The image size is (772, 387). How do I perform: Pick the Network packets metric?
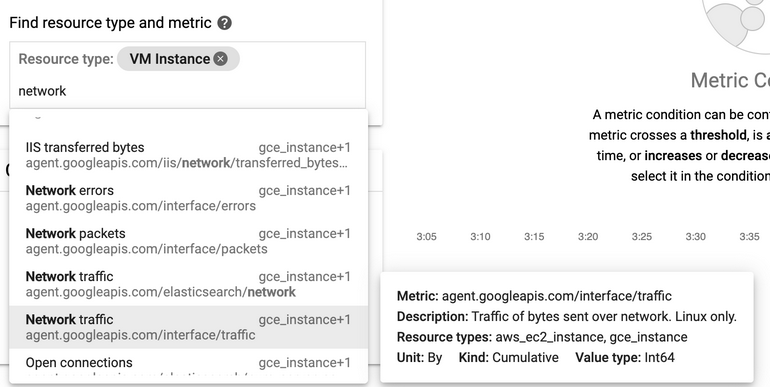coord(188,241)
